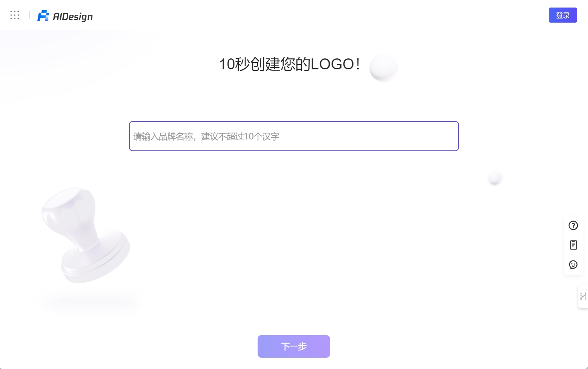
Task: Click the 登录 login button
Action: point(563,15)
